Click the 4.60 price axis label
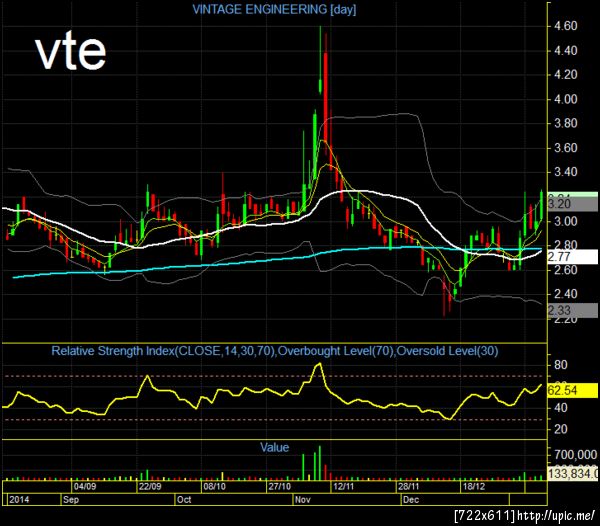This screenshot has width=600, height=526. coord(566,26)
